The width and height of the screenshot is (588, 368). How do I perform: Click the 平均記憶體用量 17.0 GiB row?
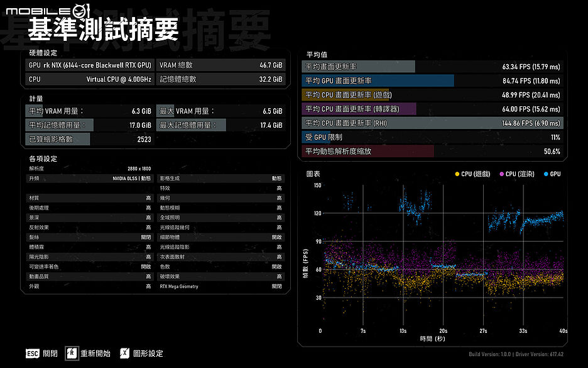90,125
